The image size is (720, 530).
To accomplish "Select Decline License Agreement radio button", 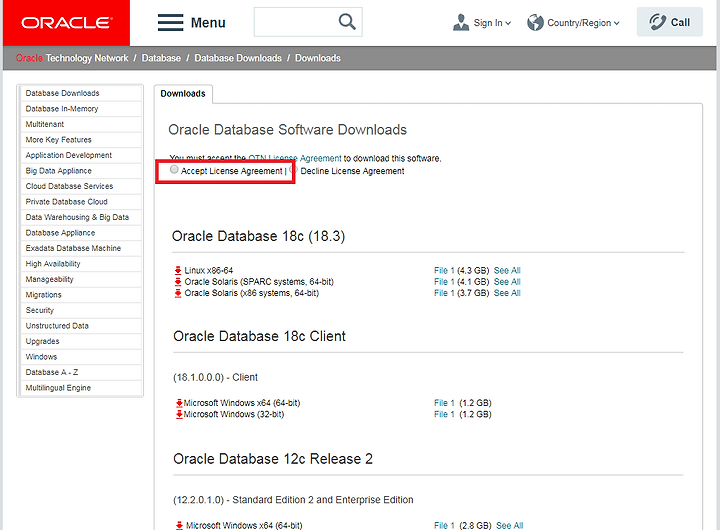I will pos(294,170).
